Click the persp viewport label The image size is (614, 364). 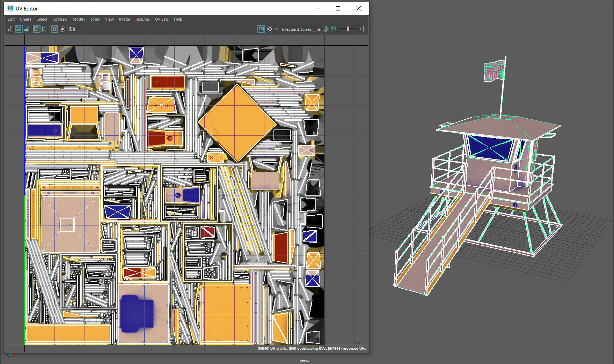pyautogui.click(x=305, y=361)
